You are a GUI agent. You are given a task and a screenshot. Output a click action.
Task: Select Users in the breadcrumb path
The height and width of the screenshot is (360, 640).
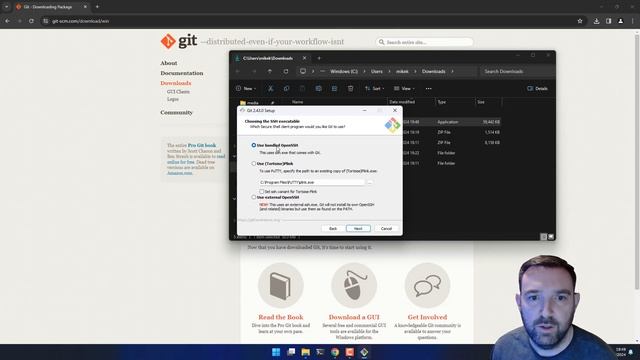click(x=377, y=71)
